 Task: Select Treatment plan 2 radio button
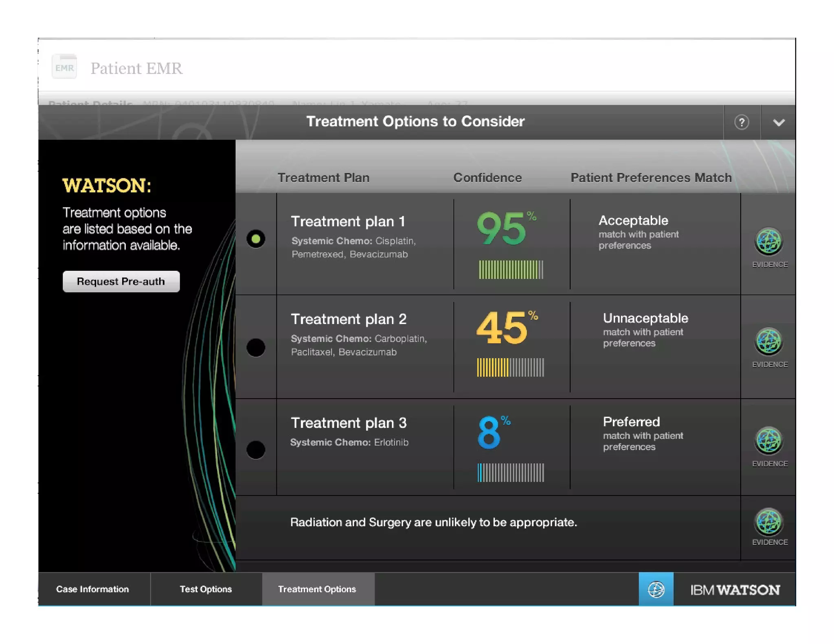click(256, 347)
